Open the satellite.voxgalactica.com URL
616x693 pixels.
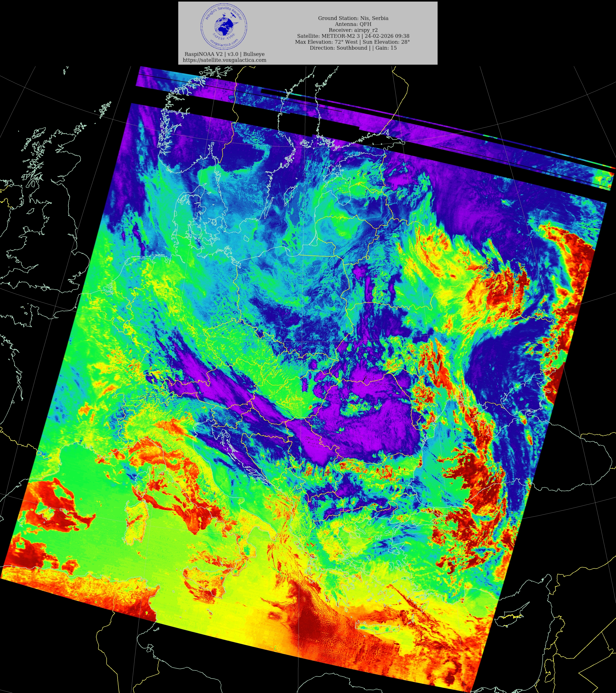click(x=224, y=60)
